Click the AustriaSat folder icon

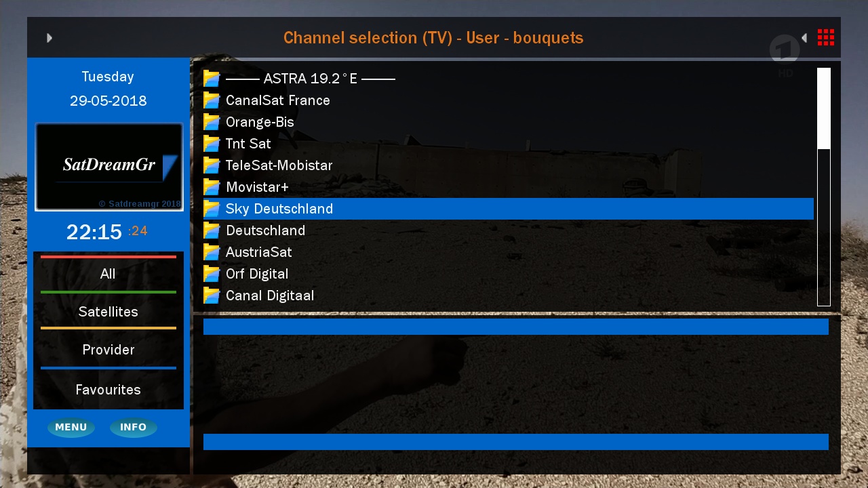click(x=212, y=252)
